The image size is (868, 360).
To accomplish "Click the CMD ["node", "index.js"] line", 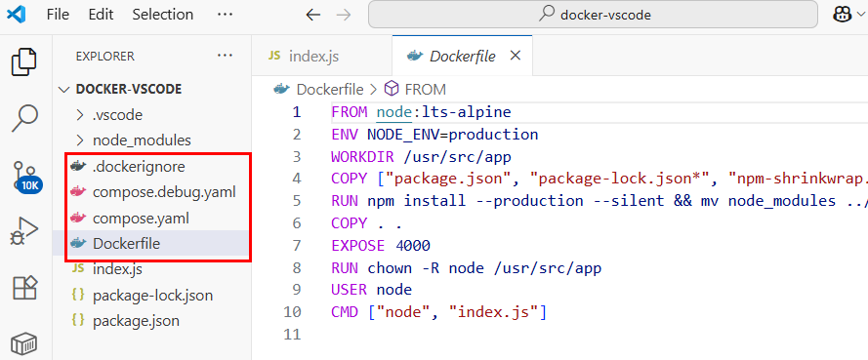I will [439, 312].
